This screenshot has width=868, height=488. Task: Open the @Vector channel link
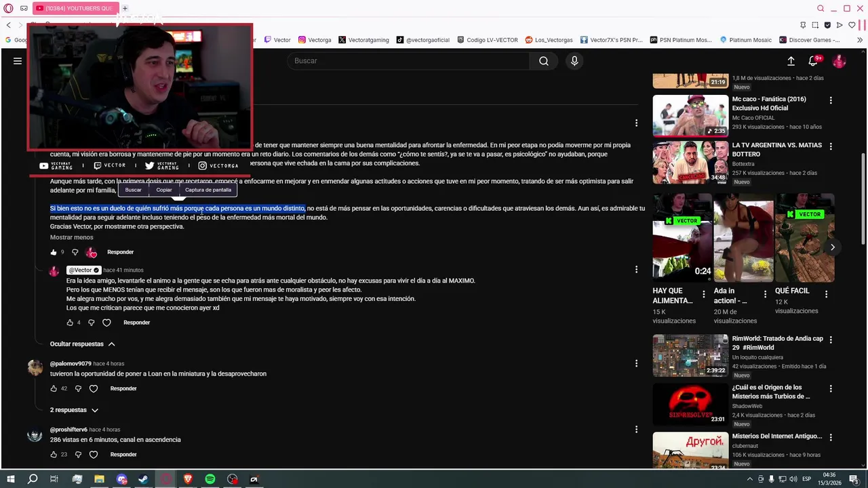pyautogui.click(x=83, y=270)
